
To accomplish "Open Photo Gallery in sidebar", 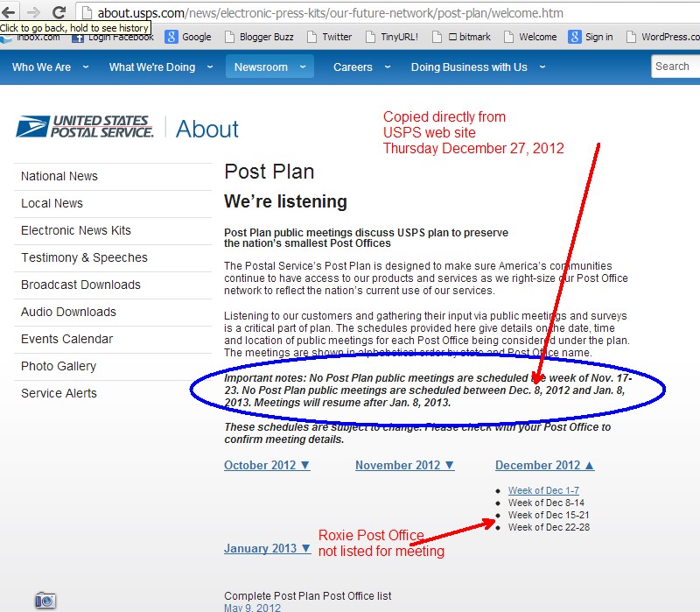I will click(x=59, y=366).
